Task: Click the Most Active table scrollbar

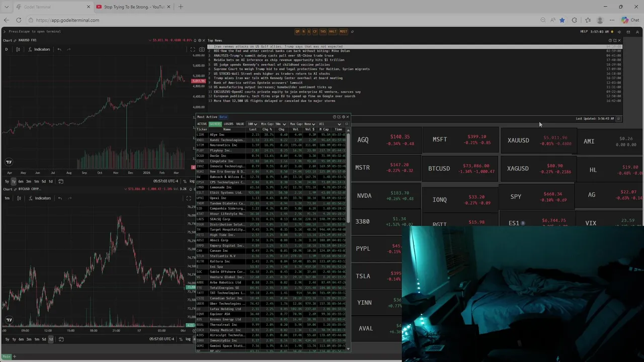Action: click(x=348, y=178)
